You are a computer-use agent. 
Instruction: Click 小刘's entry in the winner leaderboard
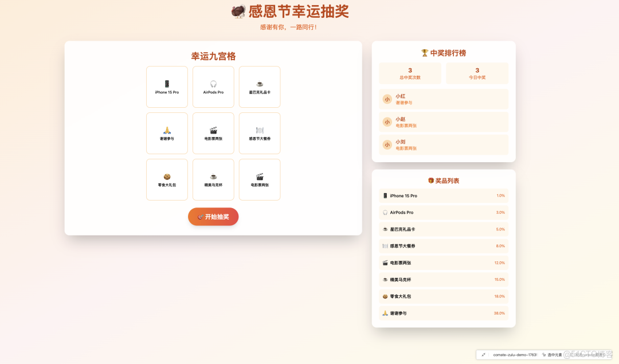point(443,144)
